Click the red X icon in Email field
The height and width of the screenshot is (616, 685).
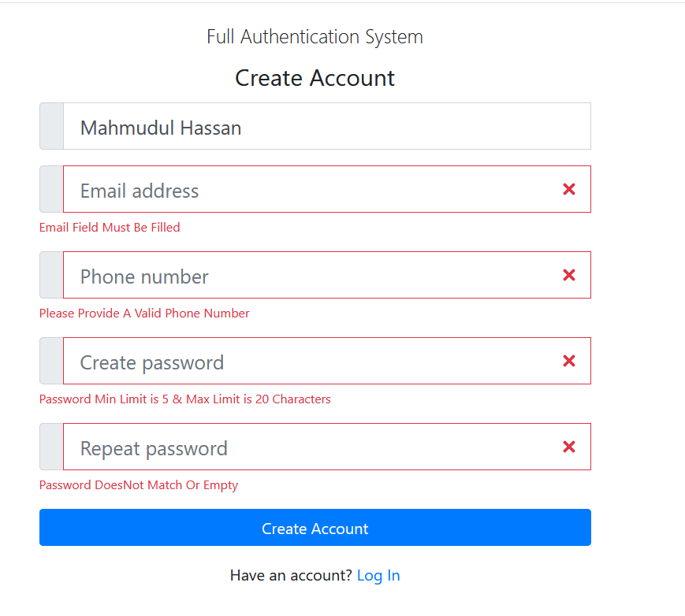click(x=568, y=189)
